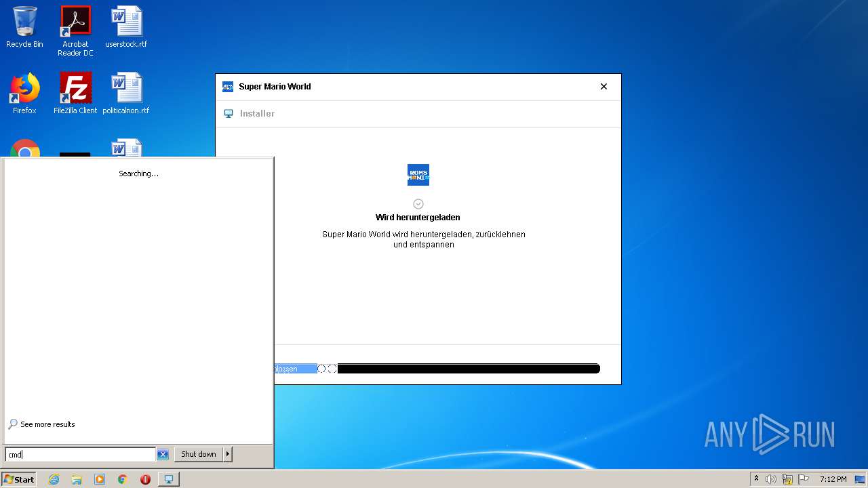Clear the cmd search text

point(163,455)
